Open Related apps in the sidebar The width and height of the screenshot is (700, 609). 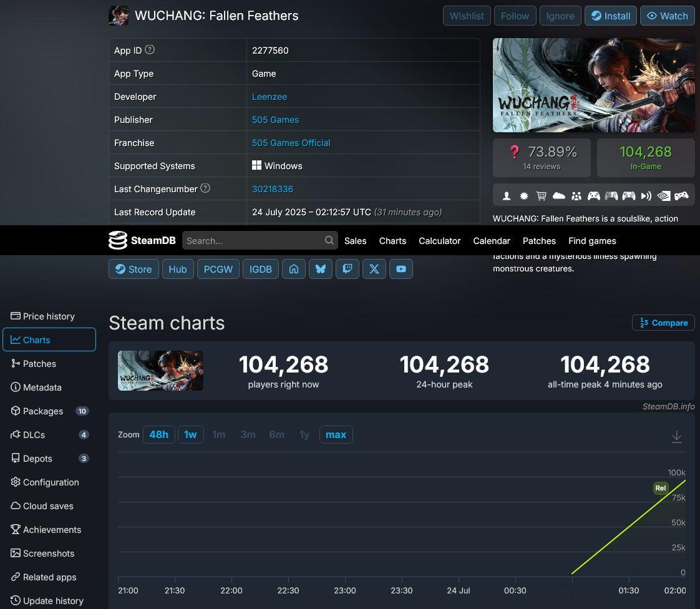tap(49, 577)
